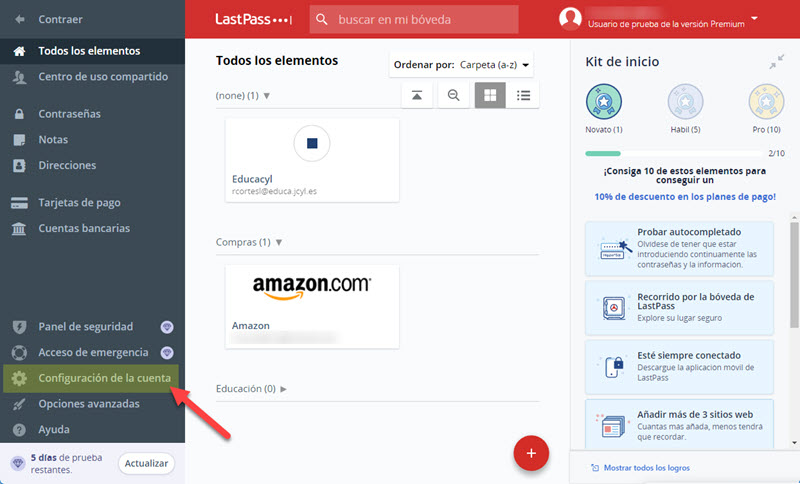Collapse the sidebar with Contraer arrow

pyautogui.click(x=20, y=19)
